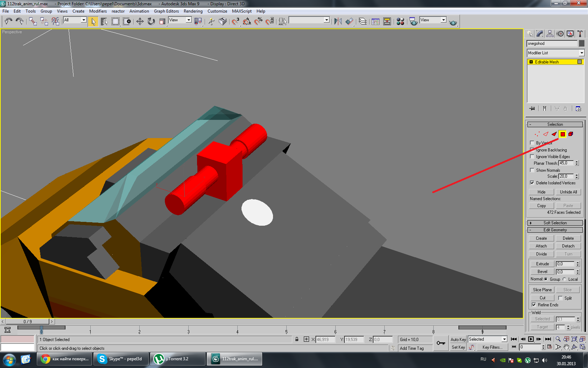Click the Unhide All button
This screenshot has width=588, height=368.
pyautogui.click(x=568, y=192)
